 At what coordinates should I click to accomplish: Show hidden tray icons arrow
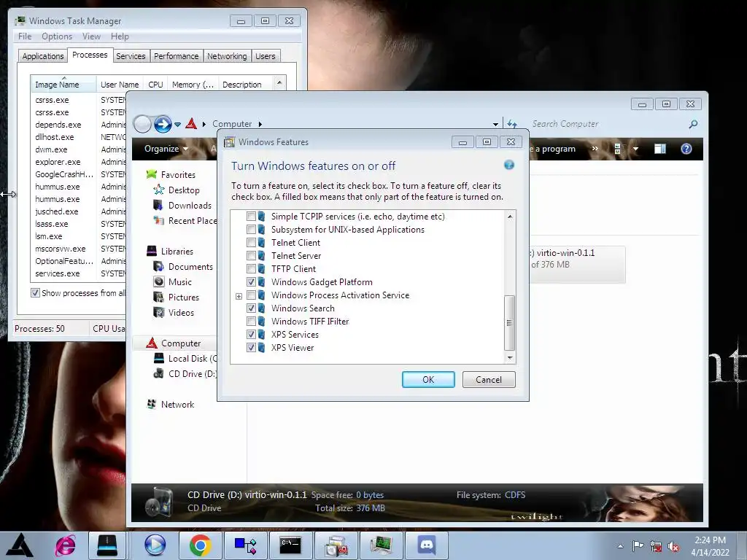pyautogui.click(x=620, y=547)
